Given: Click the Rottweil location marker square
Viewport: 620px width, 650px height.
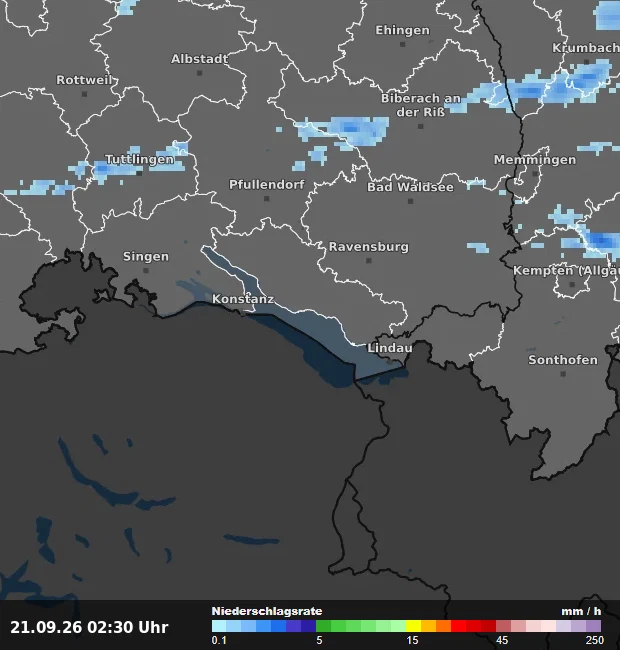Looking at the screenshot, I should (x=85, y=94).
